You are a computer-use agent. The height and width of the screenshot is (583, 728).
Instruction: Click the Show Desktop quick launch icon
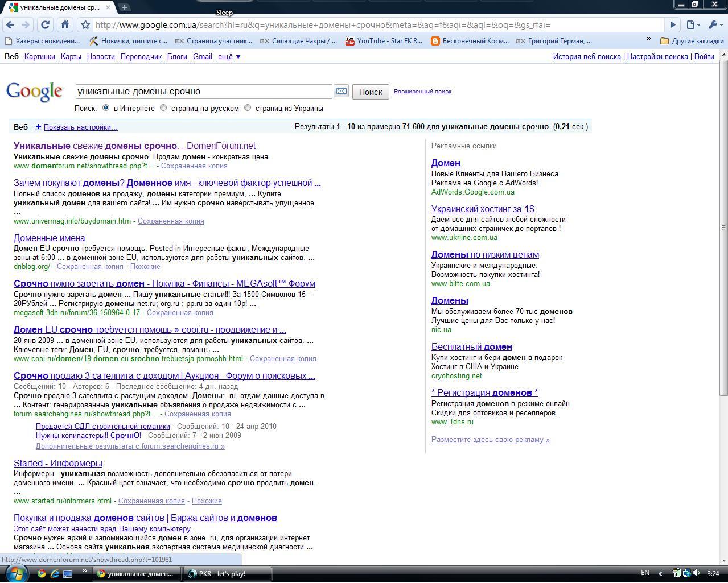(68, 573)
